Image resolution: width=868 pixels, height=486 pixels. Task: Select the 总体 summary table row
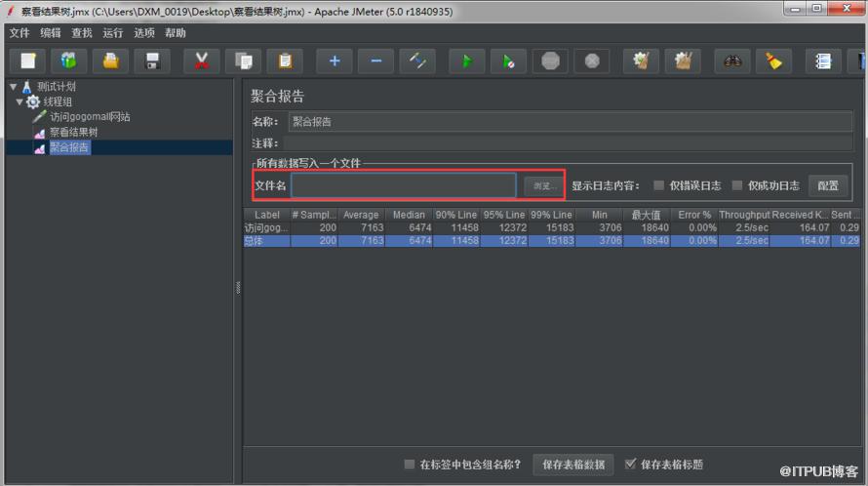551,241
